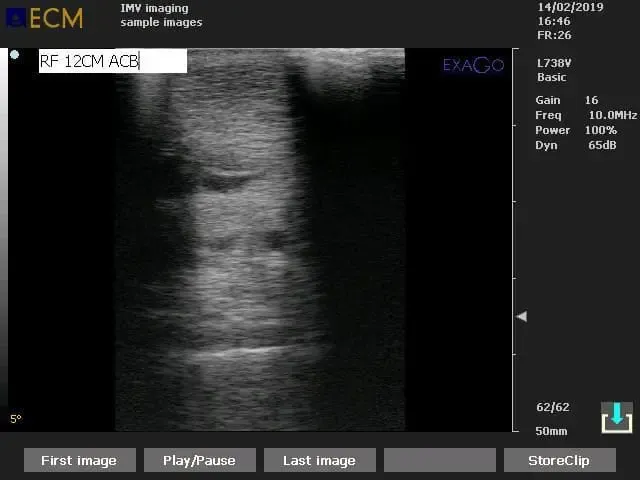Image resolution: width=640 pixels, height=480 pixels.
Task: Click the ultrasound scan image
Action: click(260, 240)
